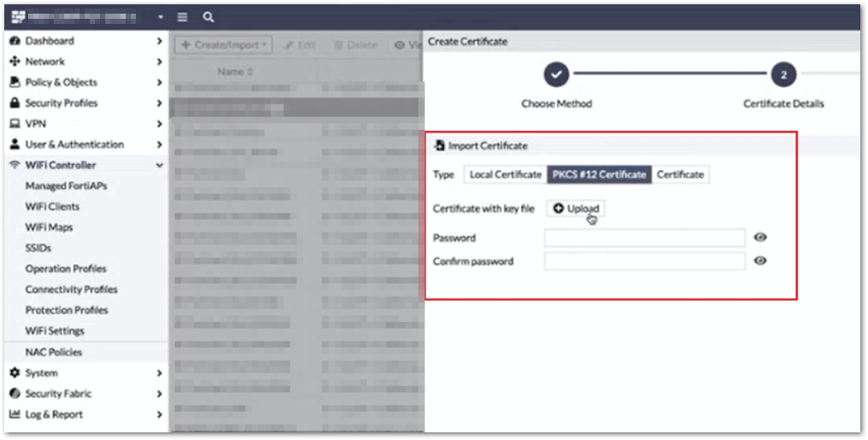Click the System gear icon
Viewport: 868px width, 440px height.
click(x=15, y=373)
